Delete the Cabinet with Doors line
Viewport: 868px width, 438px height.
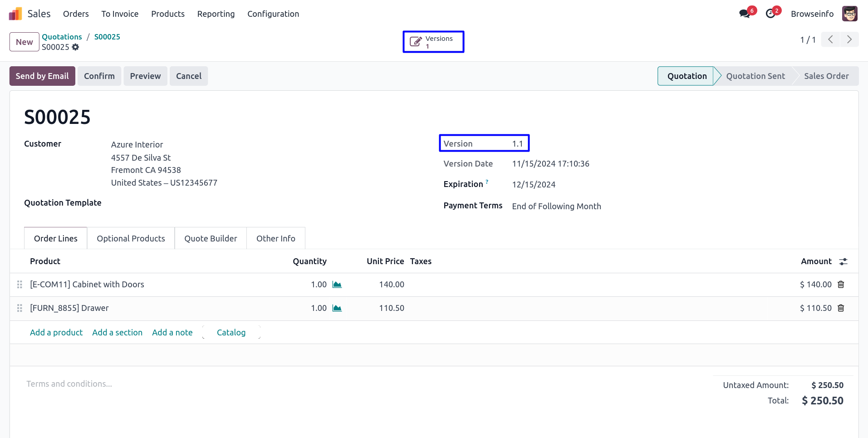click(x=841, y=285)
